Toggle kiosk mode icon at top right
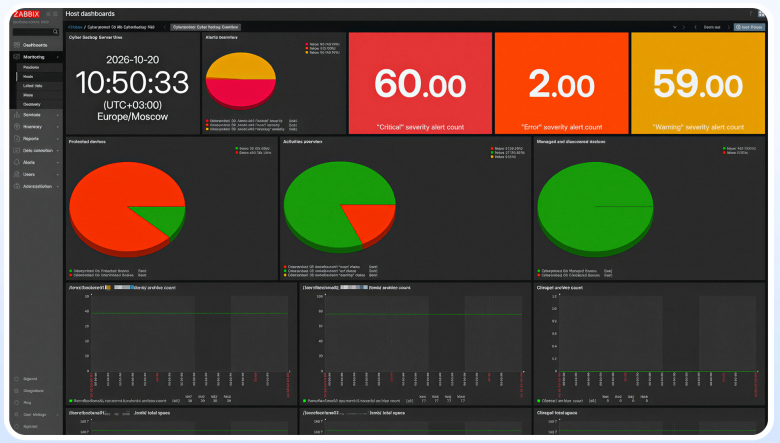780x443 pixels. [x=761, y=14]
